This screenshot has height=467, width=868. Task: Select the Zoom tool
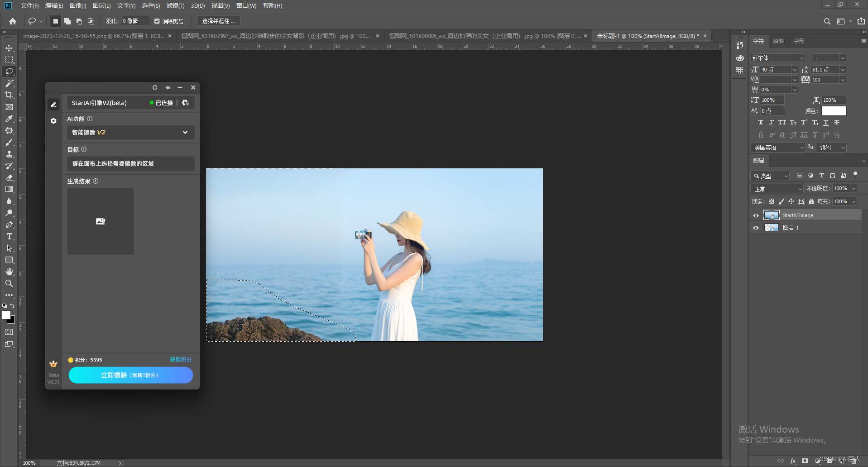click(x=9, y=283)
